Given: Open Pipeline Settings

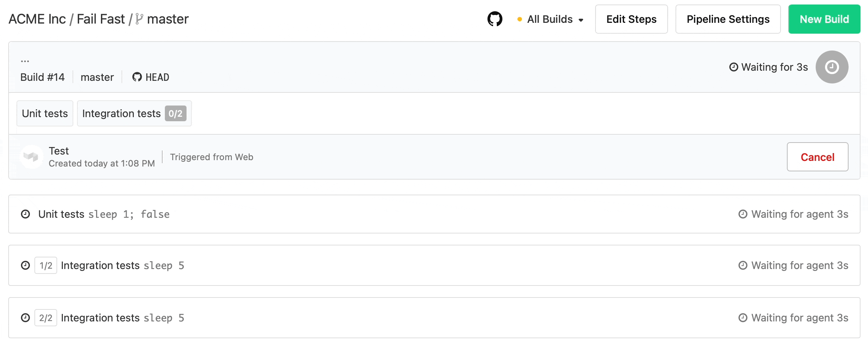Looking at the screenshot, I should click(727, 19).
